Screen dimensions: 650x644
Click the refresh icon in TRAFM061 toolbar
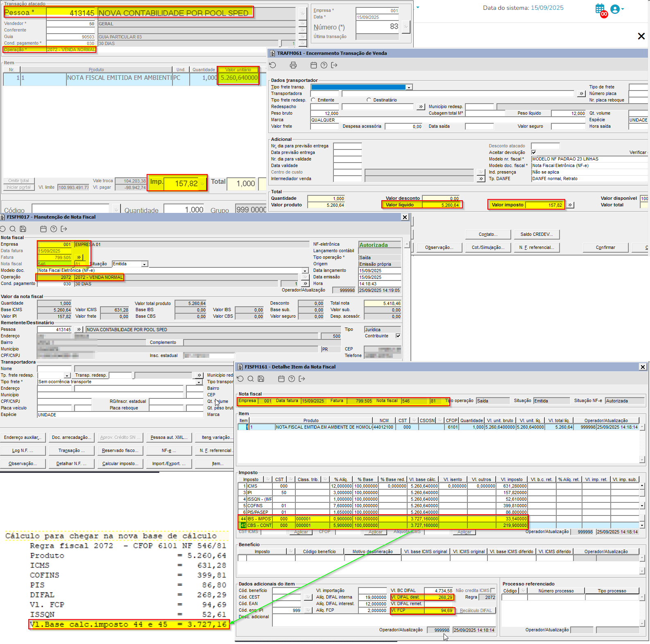pos(273,65)
